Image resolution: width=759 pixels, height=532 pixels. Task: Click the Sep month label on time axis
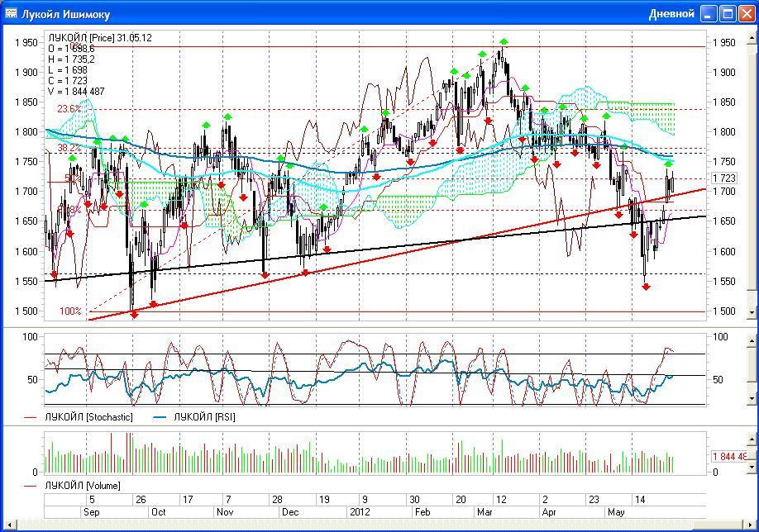(x=92, y=511)
